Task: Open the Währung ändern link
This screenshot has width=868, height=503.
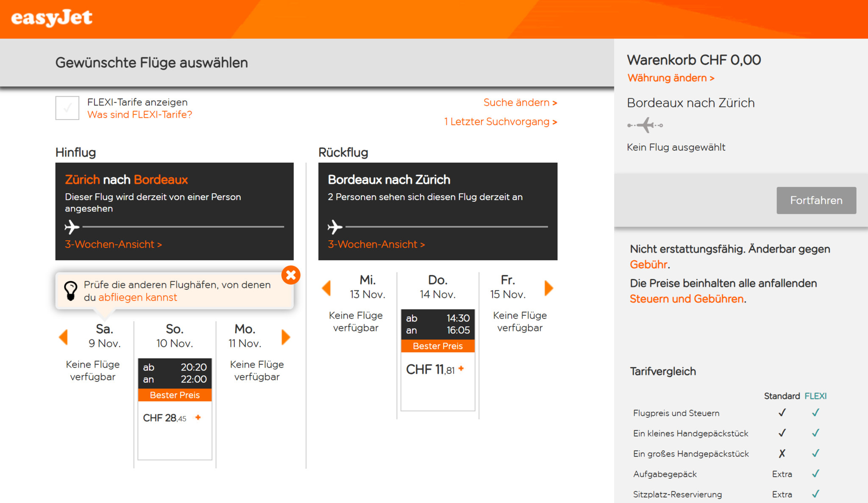Action: (x=670, y=78)
